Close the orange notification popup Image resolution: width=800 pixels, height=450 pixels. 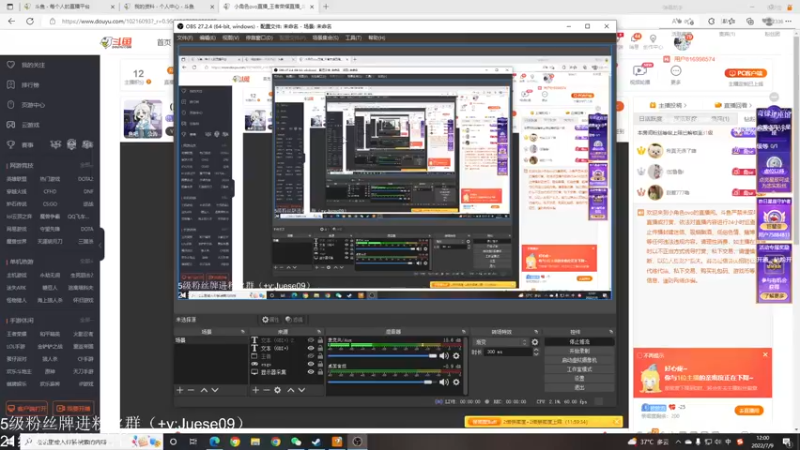point(765,355)
